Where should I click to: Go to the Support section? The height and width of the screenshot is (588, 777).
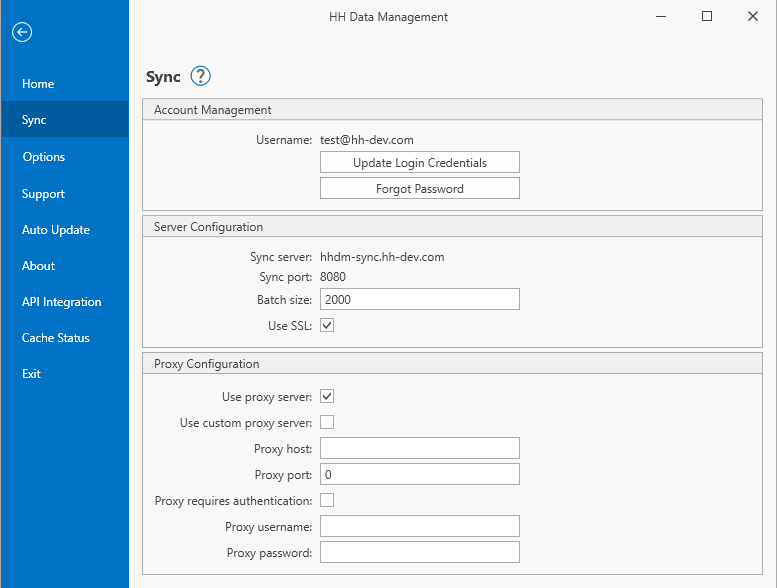43,194
